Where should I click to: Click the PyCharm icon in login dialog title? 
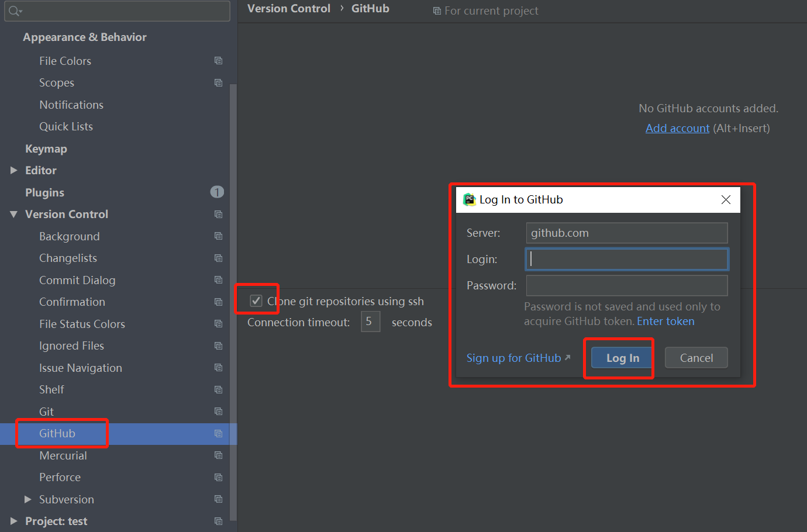coord(470,200)
